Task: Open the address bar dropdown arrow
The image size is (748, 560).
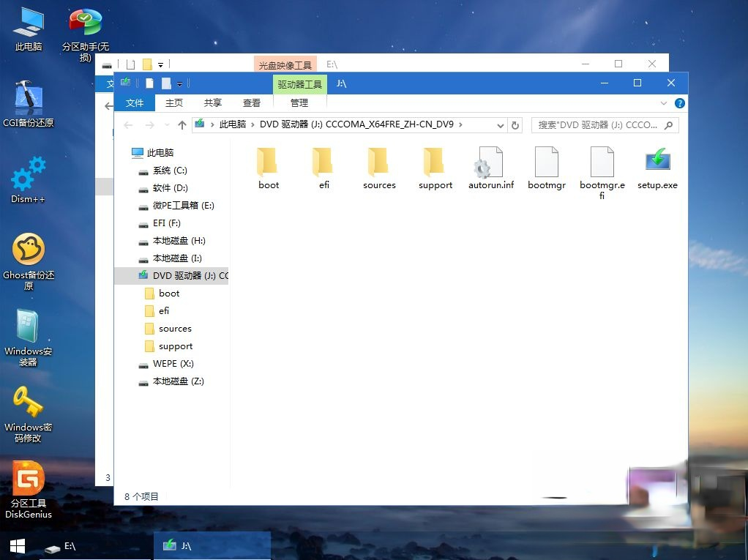Action: [x=501, y=124]
